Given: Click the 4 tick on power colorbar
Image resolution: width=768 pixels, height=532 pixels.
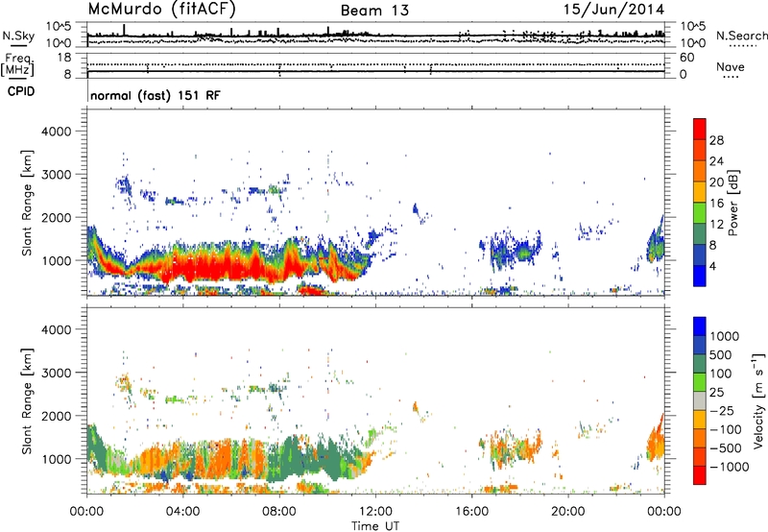Looking at the screenshot, I should [712, 266].
